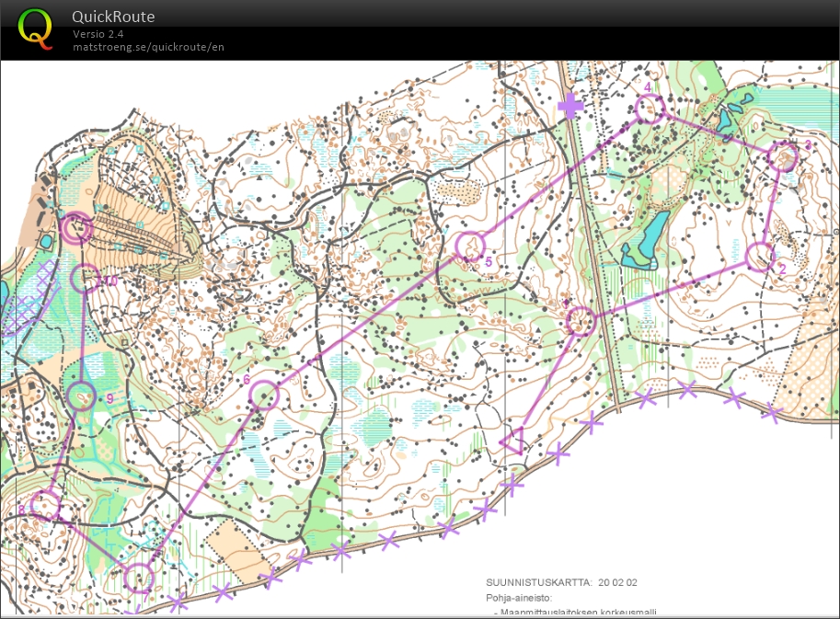Click control circle number 1
The image size is (840, 619).
coord(580,321)
